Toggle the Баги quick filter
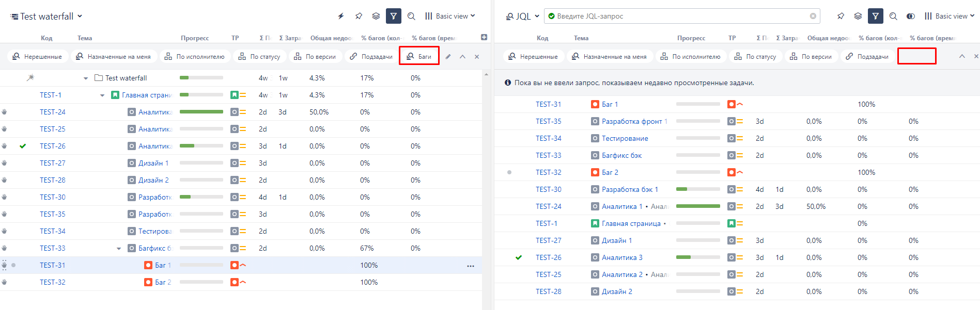This screenshot has height=310, width=980. [x=419, y=57]
